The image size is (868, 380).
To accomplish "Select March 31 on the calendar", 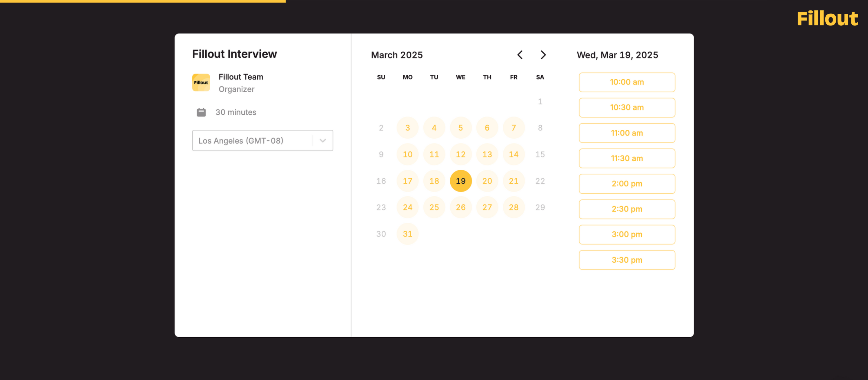I will click(x=407, y=234).
